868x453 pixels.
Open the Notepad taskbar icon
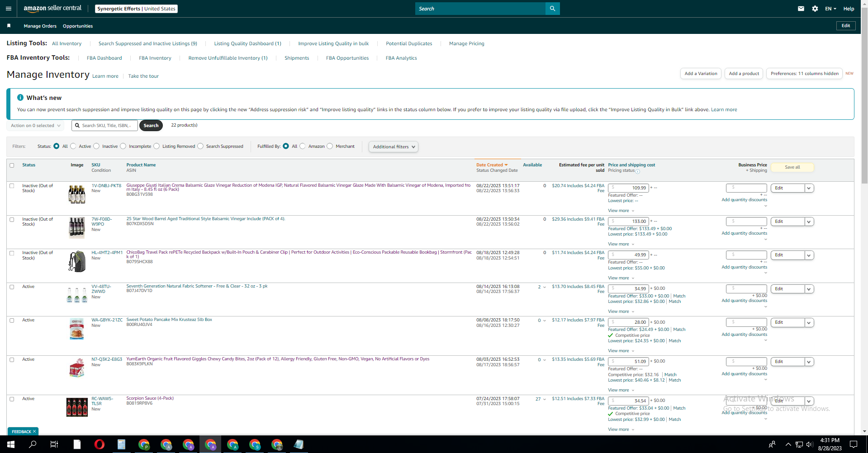(299, 444)
